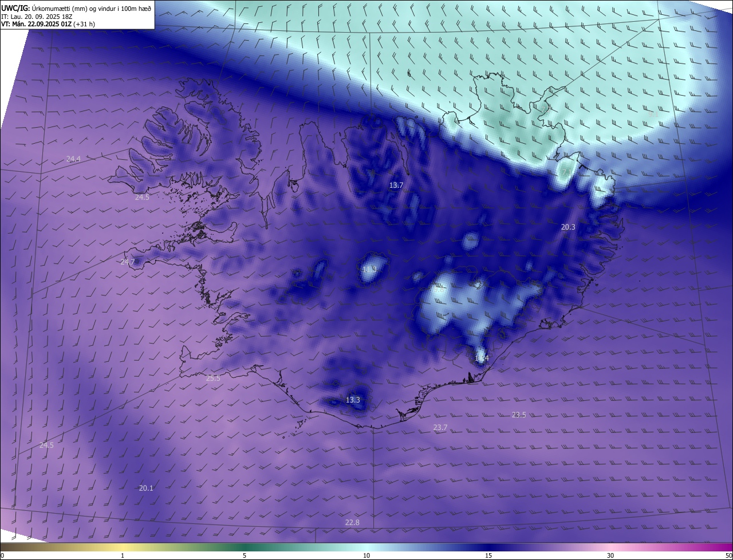This screenshot has width=733, height=560.
Task: Click the 0 tick label on color scale
Action: point(2,555)
